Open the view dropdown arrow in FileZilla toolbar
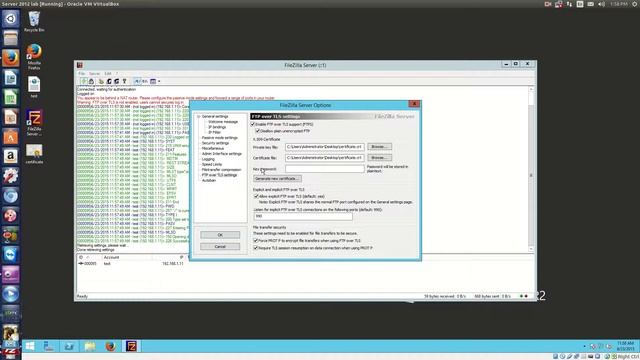The width and height of the screenshot is (640, 360). (x=159, y=81)
